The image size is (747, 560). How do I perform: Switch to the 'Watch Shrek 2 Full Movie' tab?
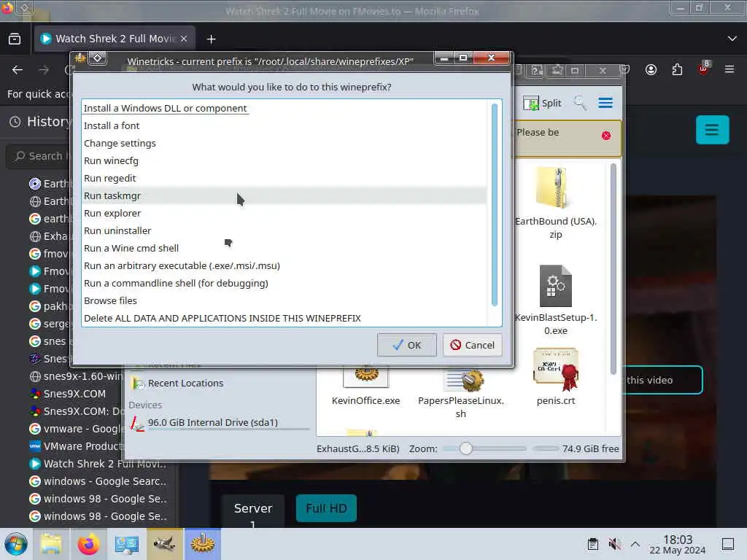(x=115, y=39)
